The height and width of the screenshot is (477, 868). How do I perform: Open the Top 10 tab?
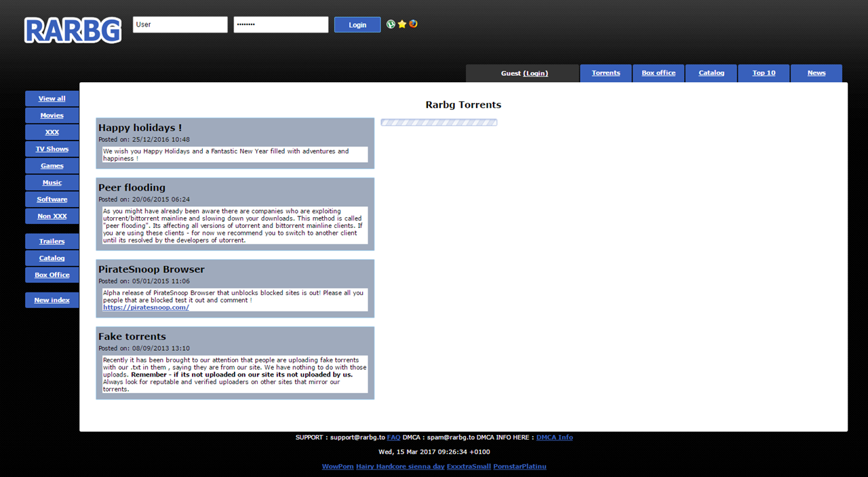click(764, 73)
